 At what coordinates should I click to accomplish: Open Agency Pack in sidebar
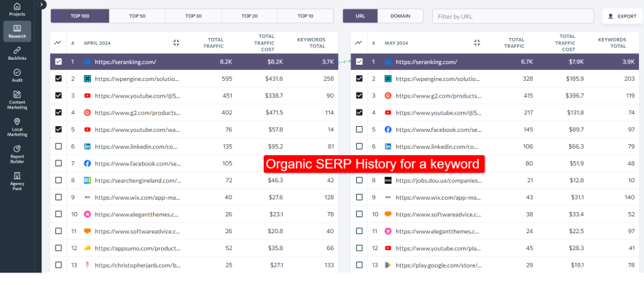(x=17, y=181)
